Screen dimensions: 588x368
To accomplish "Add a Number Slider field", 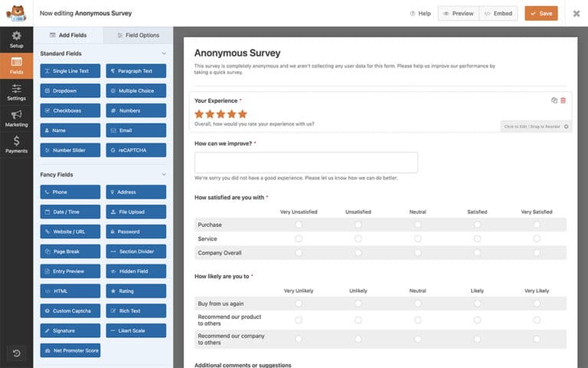I will [70, 150].
